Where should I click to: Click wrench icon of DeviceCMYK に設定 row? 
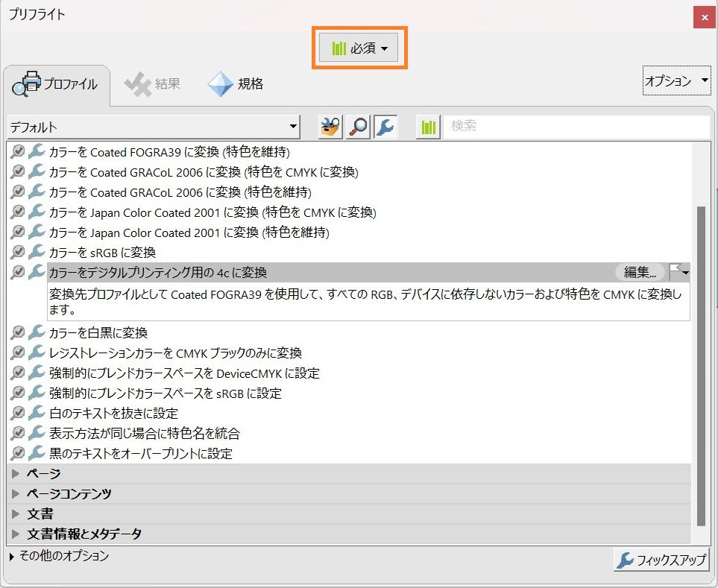[x=37, y=372]
